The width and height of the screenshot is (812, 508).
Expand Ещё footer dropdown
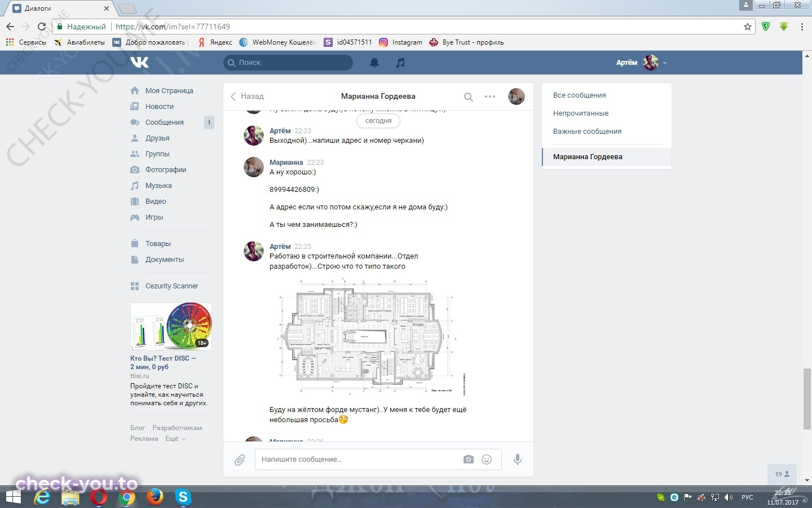point(175,439)
